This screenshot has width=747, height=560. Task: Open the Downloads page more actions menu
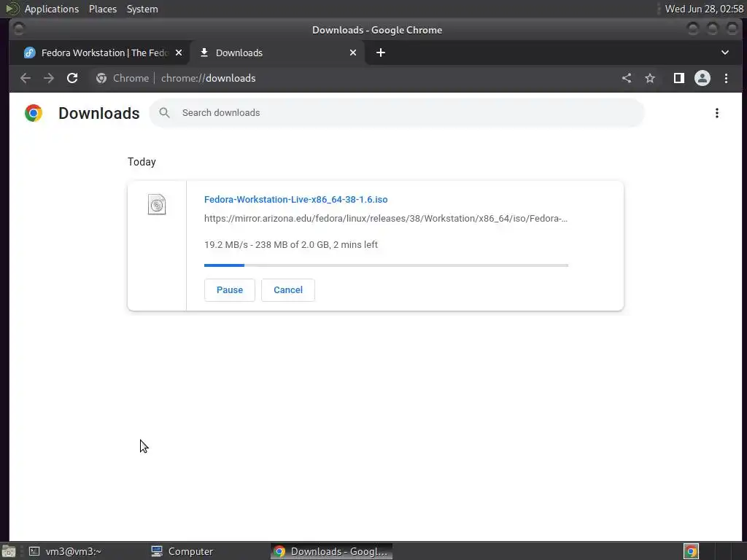717,113
